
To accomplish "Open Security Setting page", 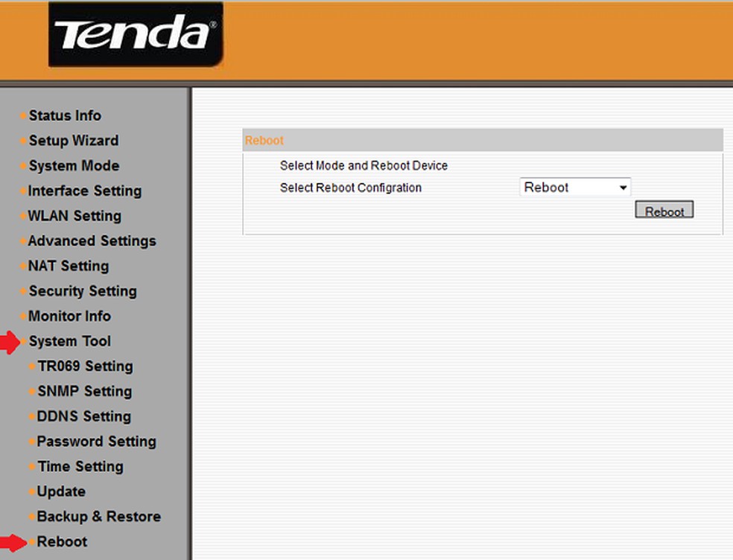I will (82, 291).
